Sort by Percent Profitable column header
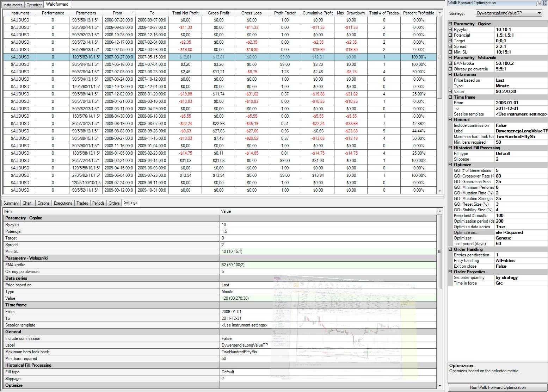 click(x=419, y=13)
